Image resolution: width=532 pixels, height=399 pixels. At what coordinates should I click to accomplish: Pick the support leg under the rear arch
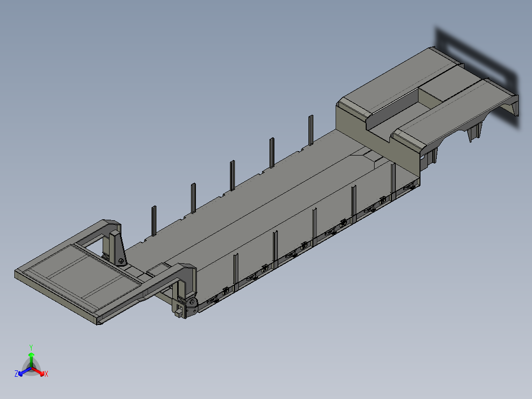point(475,132)
